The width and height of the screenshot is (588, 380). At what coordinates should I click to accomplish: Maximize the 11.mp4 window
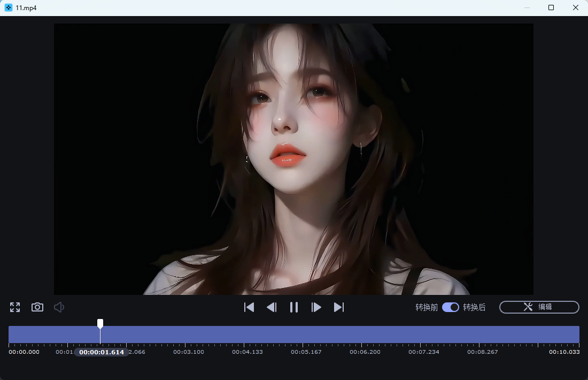(551, 7)
